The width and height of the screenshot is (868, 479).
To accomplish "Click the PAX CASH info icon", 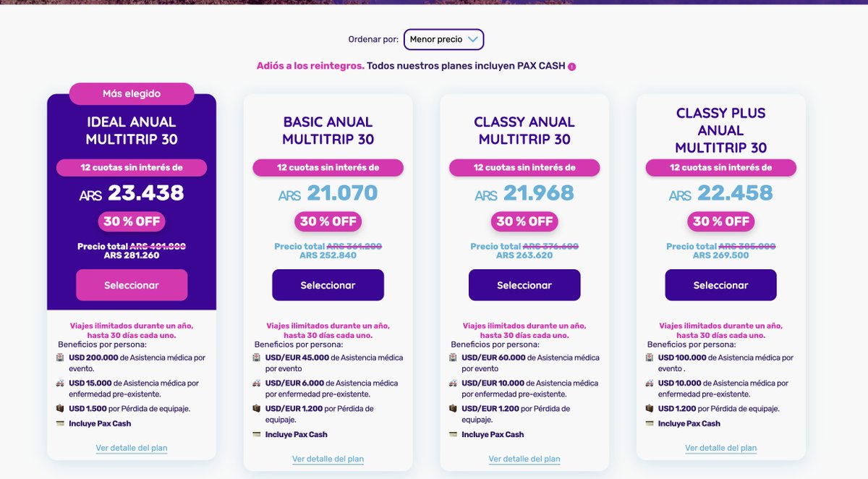I will click(x=571, y=67).
